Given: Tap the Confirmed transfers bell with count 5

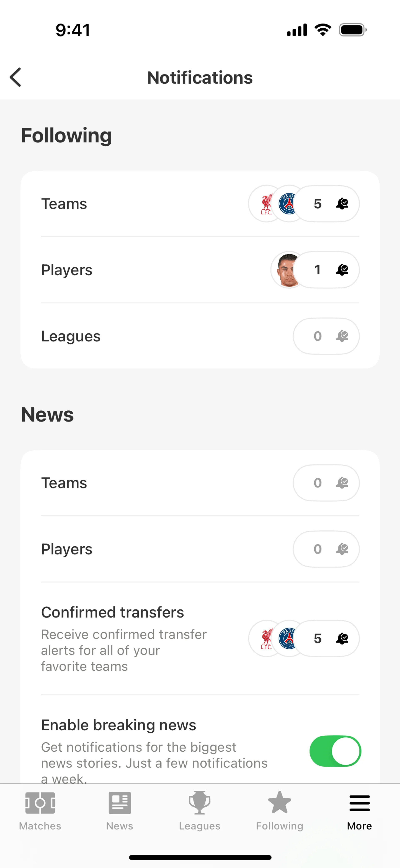Looking at the screenshot, I should (342, 638).
